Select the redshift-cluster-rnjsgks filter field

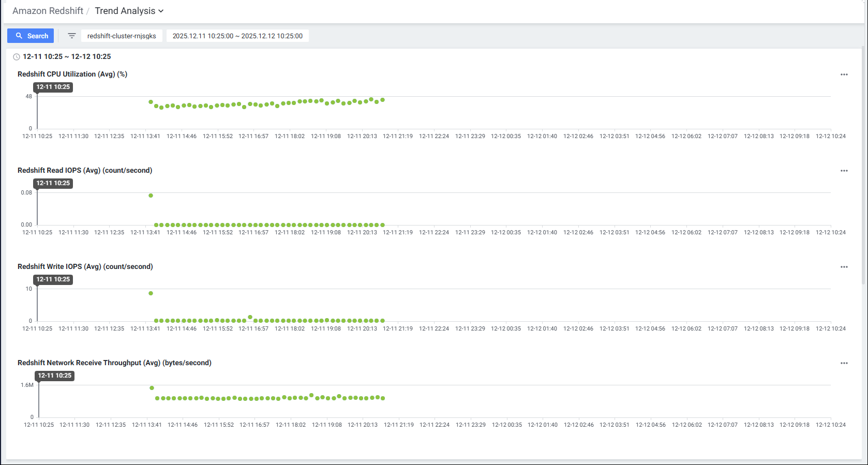pyautogui.click(x=122, y=36)
